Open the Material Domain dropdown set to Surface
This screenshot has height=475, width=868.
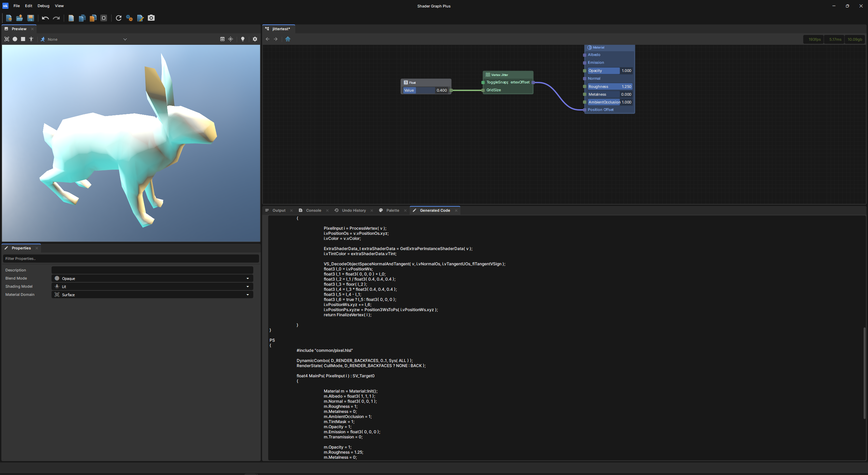coord(152,294)
